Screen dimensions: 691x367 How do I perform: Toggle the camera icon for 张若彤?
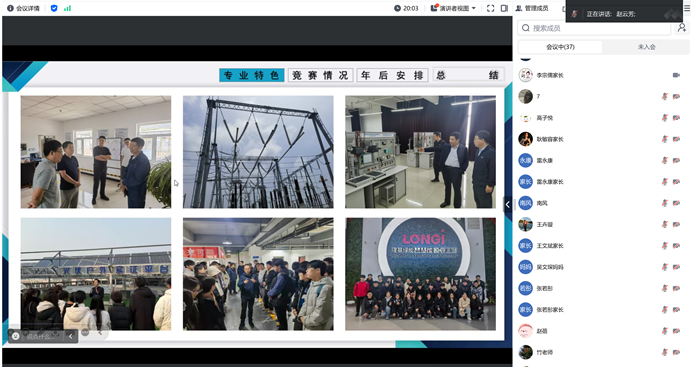(x=676, y=288)
